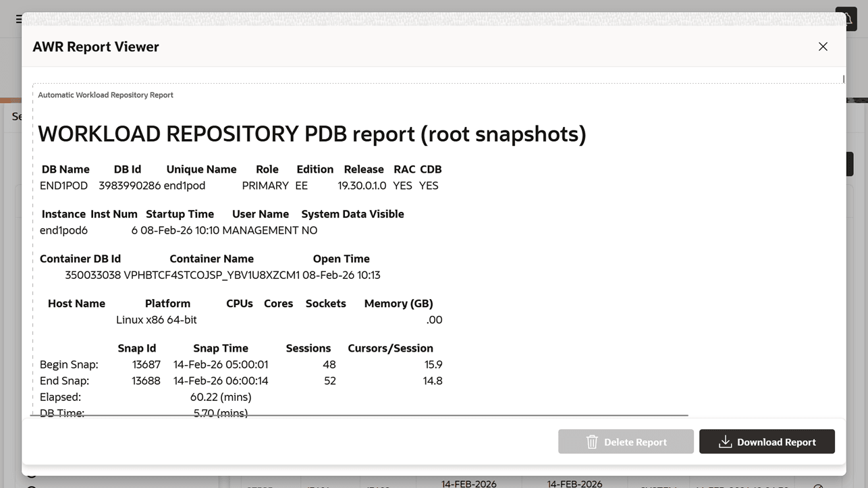Click the Delete Report button

(x=626, y=441)
